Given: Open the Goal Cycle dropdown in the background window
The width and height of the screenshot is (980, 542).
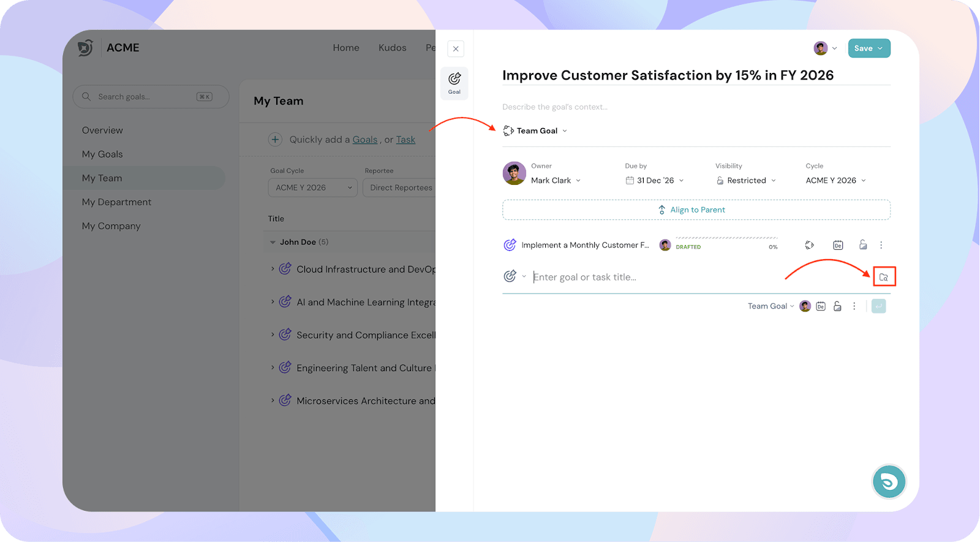Looking at the screenshot, I should point(312,188).
